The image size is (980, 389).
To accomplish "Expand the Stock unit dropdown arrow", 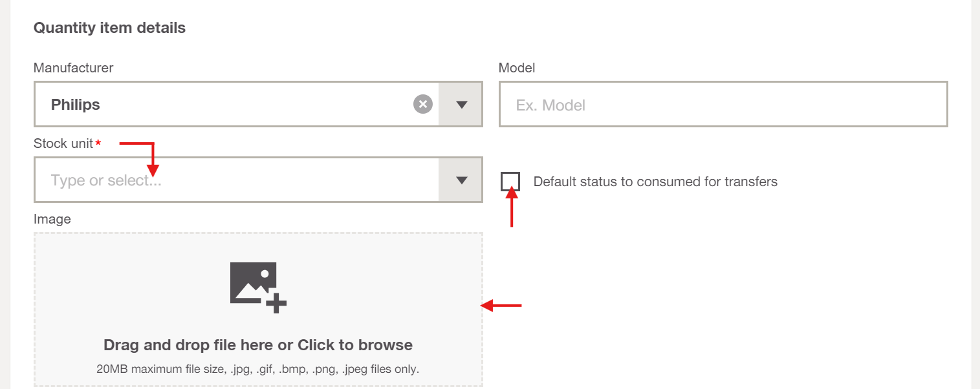I will 461,180.
